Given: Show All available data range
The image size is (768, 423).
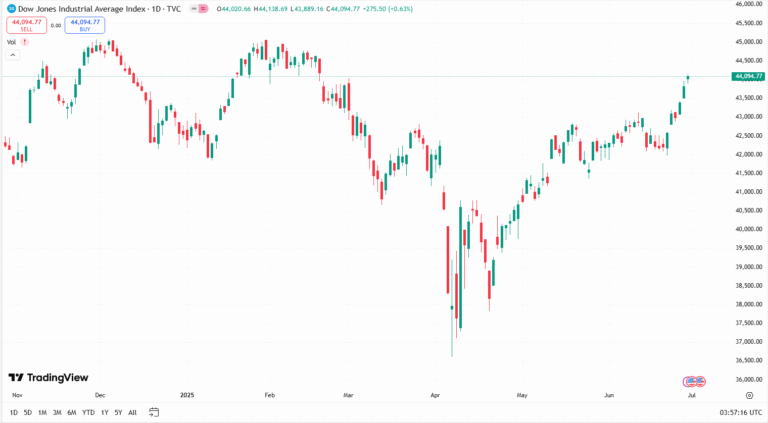Looking at the screenshot, I should (133, 412).
